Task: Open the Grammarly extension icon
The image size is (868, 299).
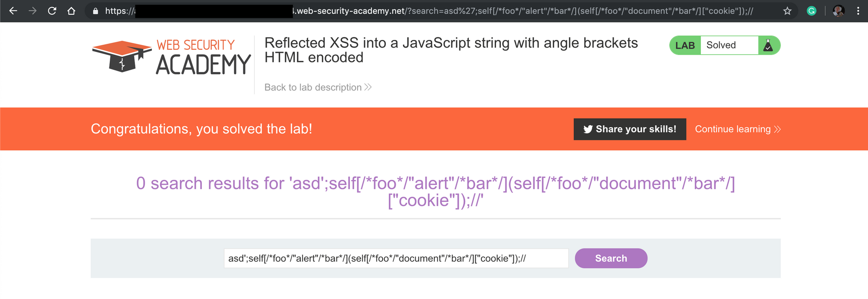Action: tap(811, 11)
